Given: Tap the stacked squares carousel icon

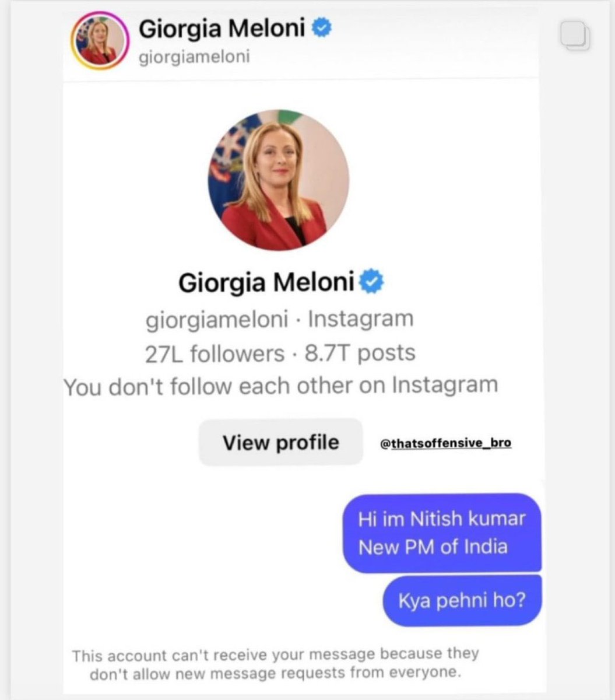Looking at the screenshot, I should [575, 36].
